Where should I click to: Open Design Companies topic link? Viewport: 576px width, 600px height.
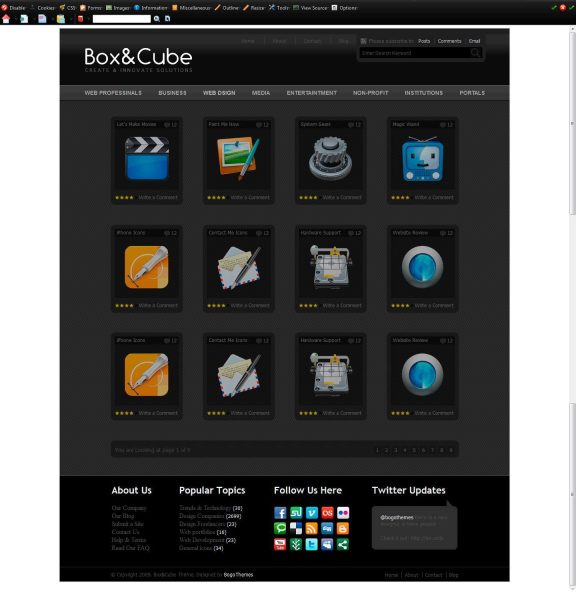[202, 516]
